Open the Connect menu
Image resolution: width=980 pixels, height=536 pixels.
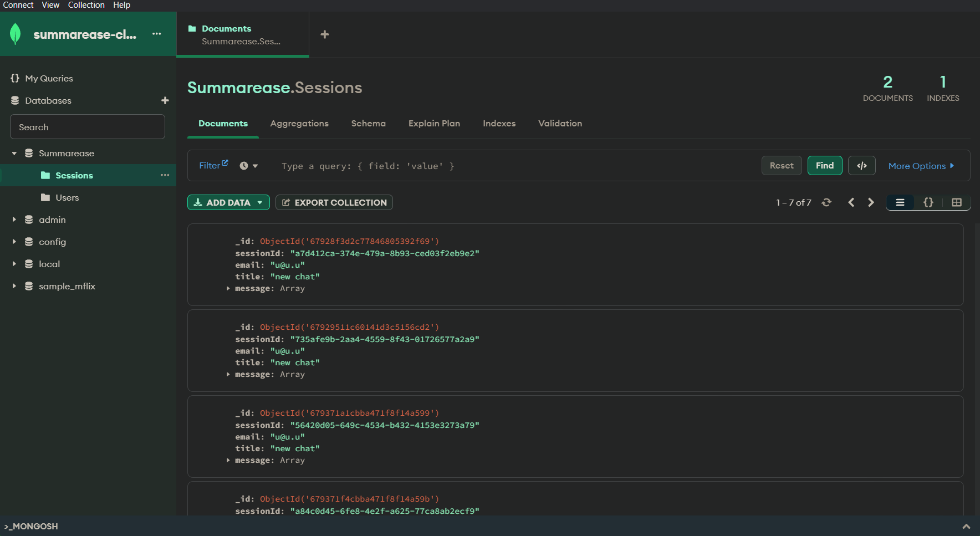coord(18,5)
